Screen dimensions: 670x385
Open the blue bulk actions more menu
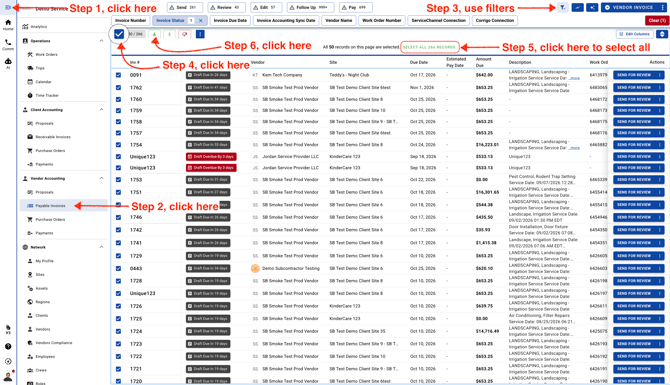click(x=200, y=34)
